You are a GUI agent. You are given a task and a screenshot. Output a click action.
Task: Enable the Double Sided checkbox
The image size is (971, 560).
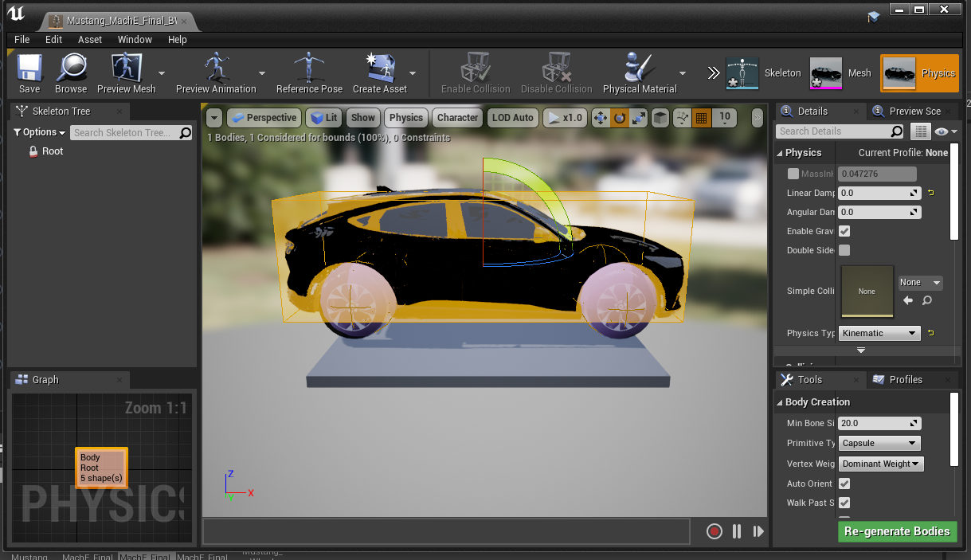coord(844,250)
